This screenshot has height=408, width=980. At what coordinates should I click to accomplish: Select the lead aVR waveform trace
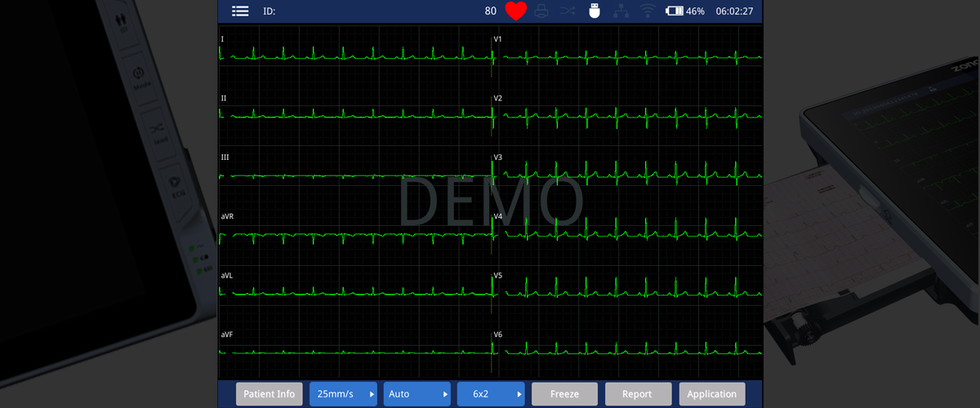coord(355,234)
